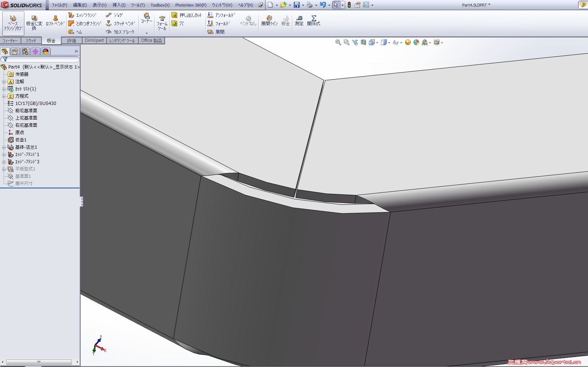588x367 pixels.
Task: Select the 原点 origin item
Action: click(x=16, y=133)
